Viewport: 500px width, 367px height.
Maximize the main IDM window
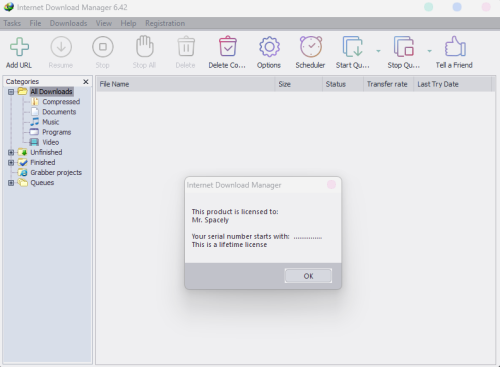point(457,7)
